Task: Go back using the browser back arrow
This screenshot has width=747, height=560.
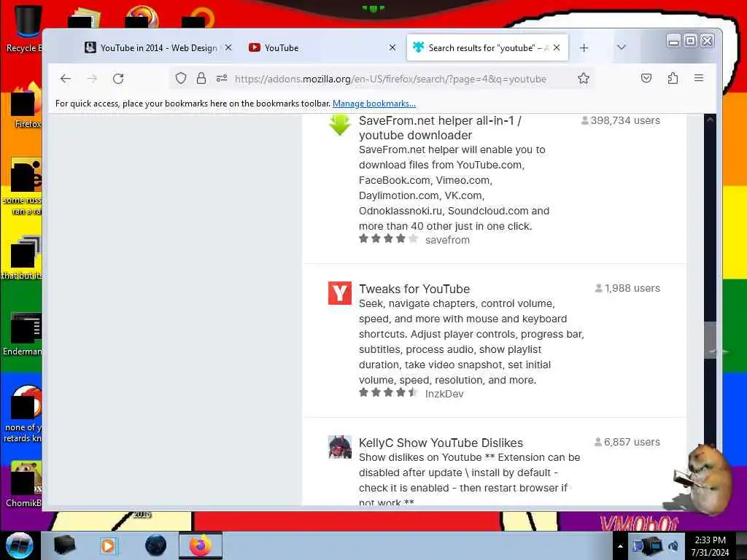Action: [66, 79]
